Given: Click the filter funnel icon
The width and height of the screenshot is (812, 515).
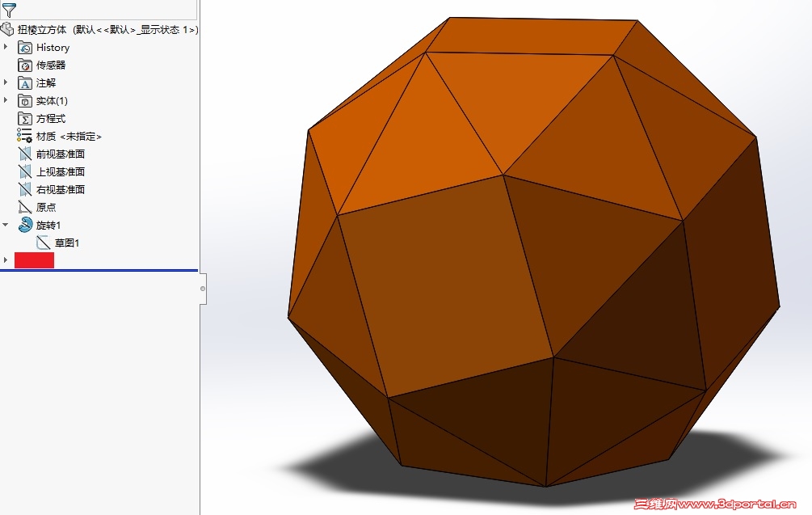Looking at the screenshot, I should click(x=9, y=10).
